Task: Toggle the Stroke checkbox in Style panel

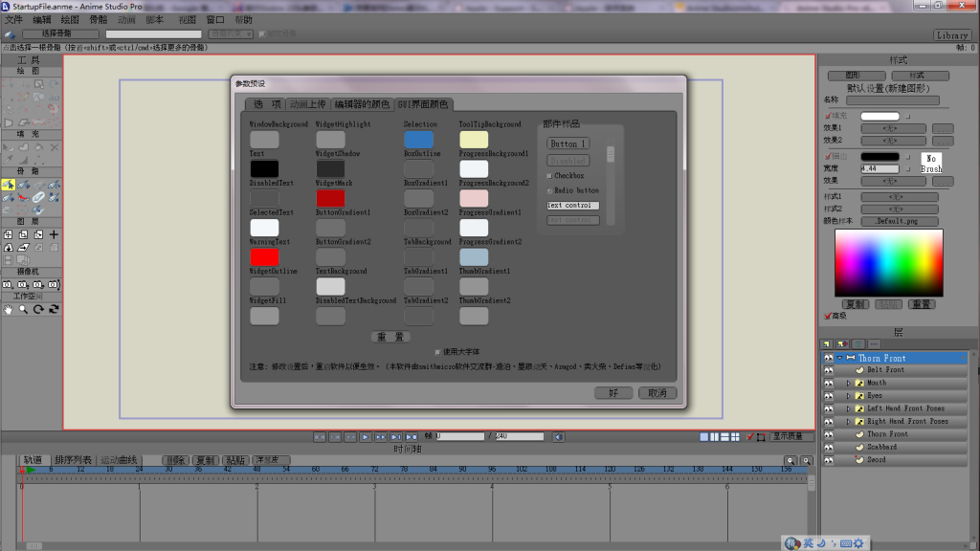Action: pos(828,156)
